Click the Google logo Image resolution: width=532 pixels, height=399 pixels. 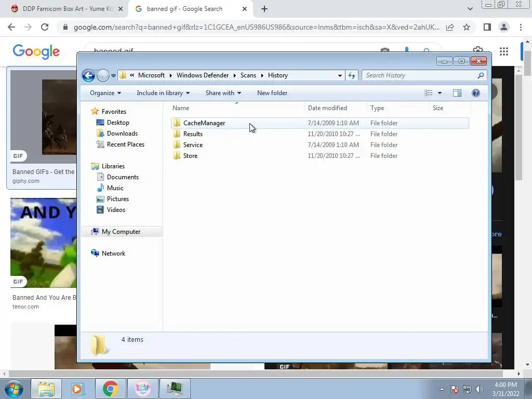pos(36,51)
